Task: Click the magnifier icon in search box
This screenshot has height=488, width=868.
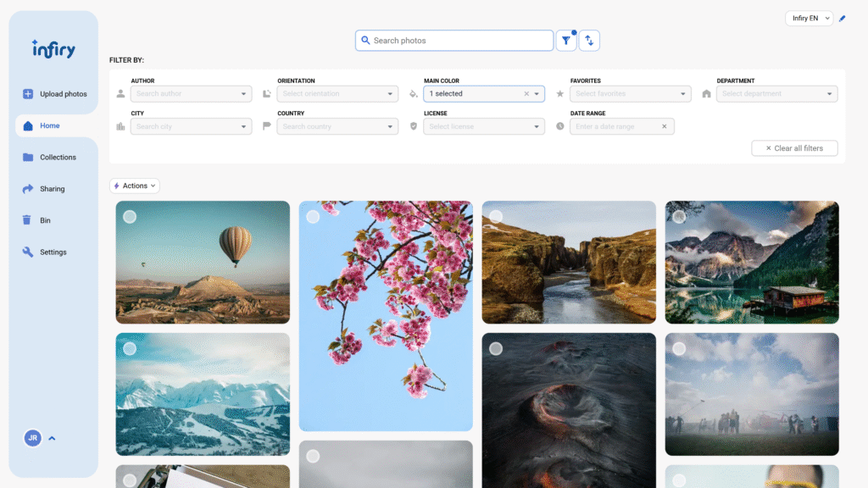Action: [365, 41]
